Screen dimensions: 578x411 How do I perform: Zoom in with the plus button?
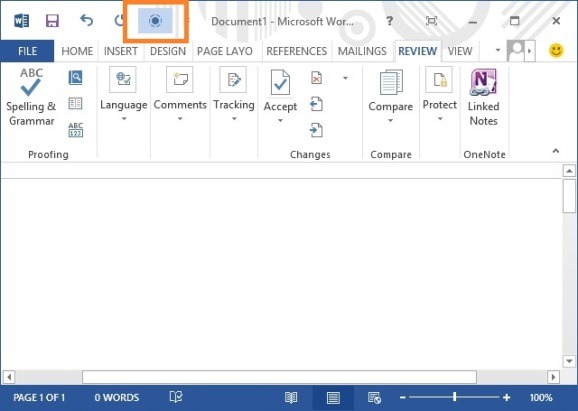click(x=506, y=397)
